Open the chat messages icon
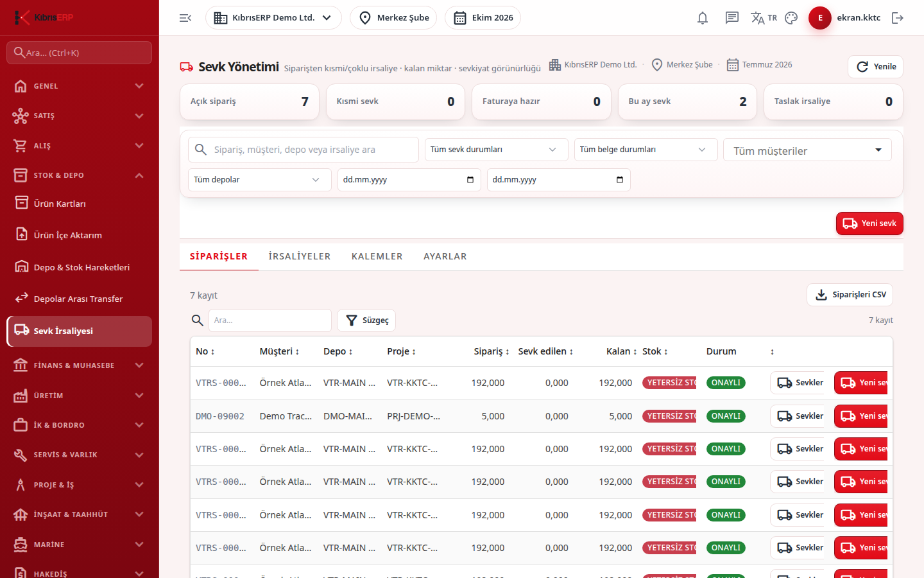The height and width of the screenshot is (578, 924). point(732,18)
